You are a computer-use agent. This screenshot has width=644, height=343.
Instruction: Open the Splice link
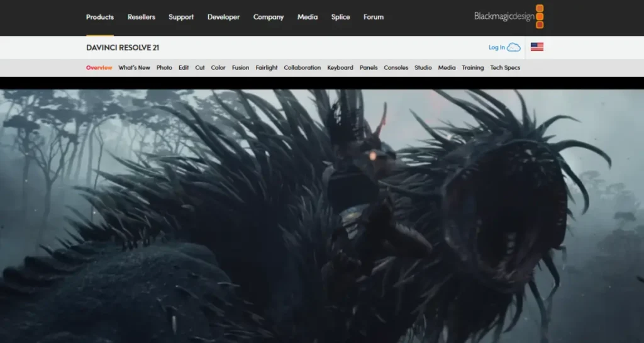pos(340,17)
